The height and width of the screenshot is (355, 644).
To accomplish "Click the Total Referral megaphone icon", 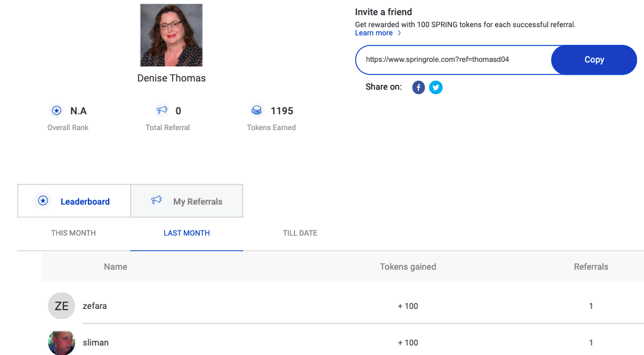I will coord(162,111).
